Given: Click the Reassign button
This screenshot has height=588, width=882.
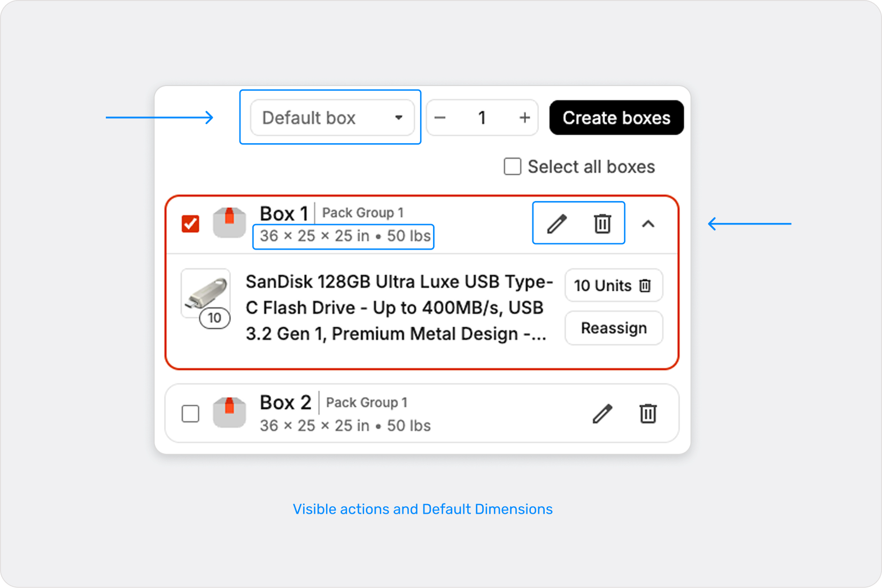Looking at the screenshot, I should 614,328.
